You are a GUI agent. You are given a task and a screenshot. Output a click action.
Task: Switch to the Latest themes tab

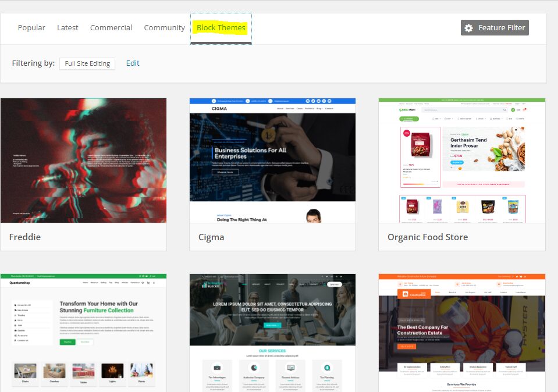click(x=67, y=28)
